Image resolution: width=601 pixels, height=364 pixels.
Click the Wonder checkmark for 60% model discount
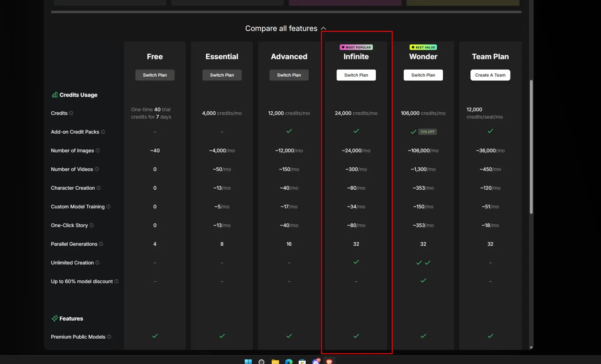pyautogui.click(x=423, y=280)
